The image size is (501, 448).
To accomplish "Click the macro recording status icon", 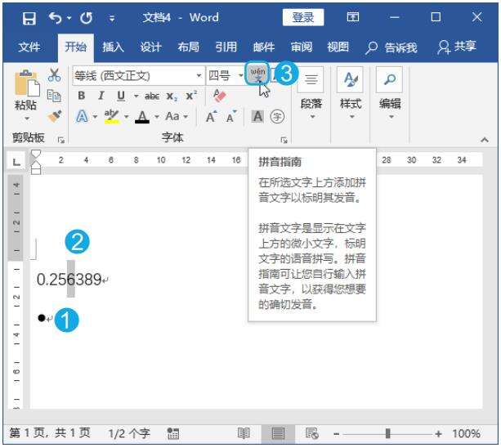I will [x=173, y=433].
